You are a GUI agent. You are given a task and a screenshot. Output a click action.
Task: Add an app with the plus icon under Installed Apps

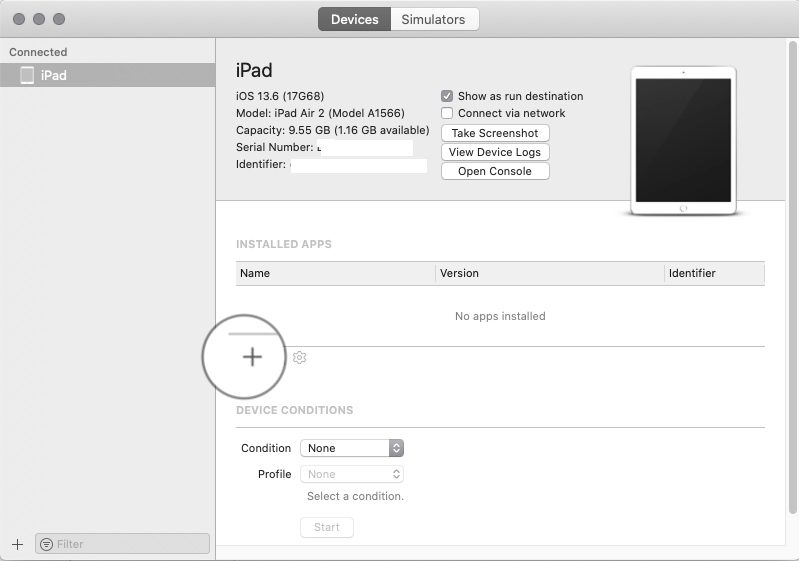(252, 357)
